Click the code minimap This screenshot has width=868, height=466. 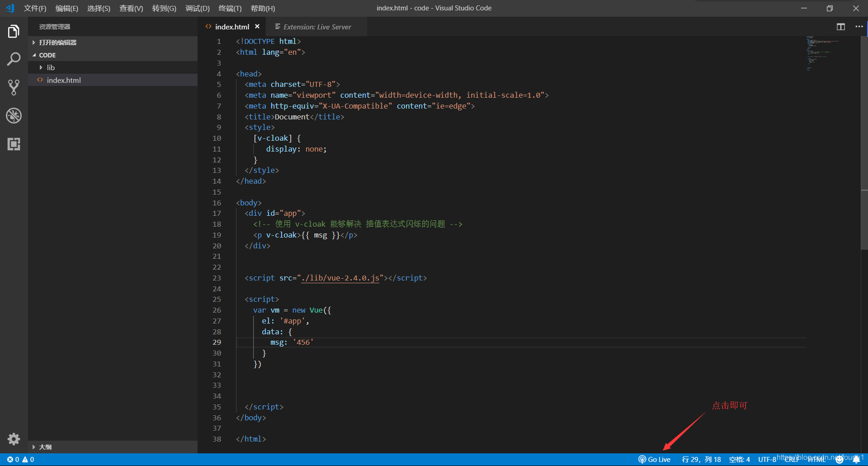coord(823,54)
